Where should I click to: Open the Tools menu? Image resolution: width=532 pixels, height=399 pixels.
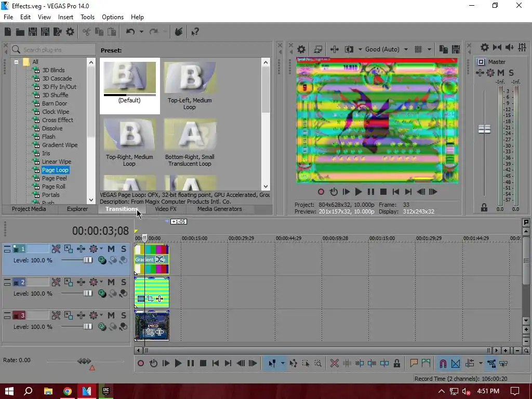[87, 17]
